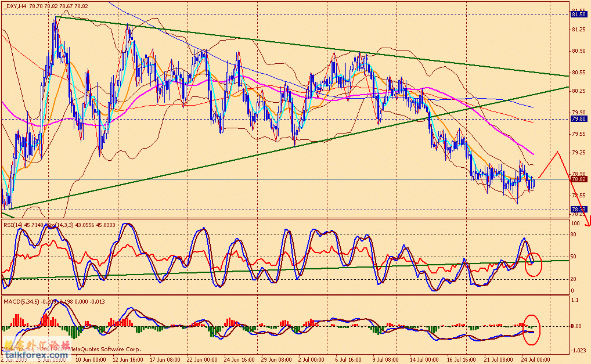Viewport: 591px width, 364px height.
Task: Click the 0.00 value on MACD scale
Action: click(x=576, y=326)
